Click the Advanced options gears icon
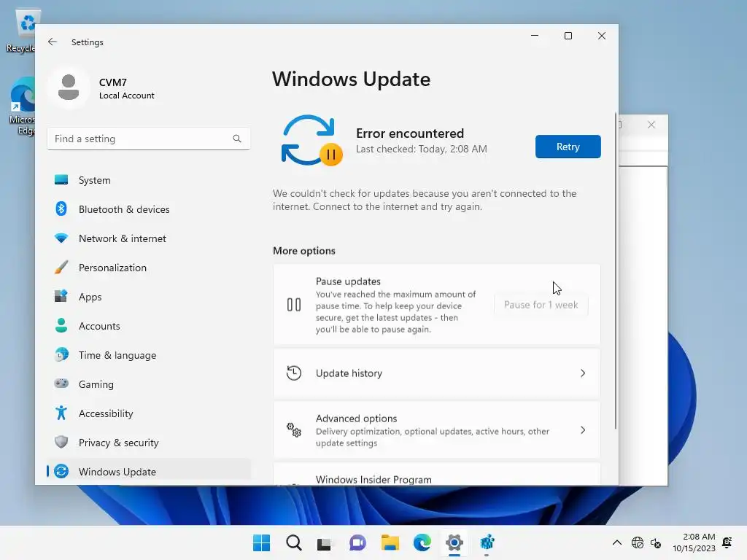747x560 pixels. pos(294,430)
